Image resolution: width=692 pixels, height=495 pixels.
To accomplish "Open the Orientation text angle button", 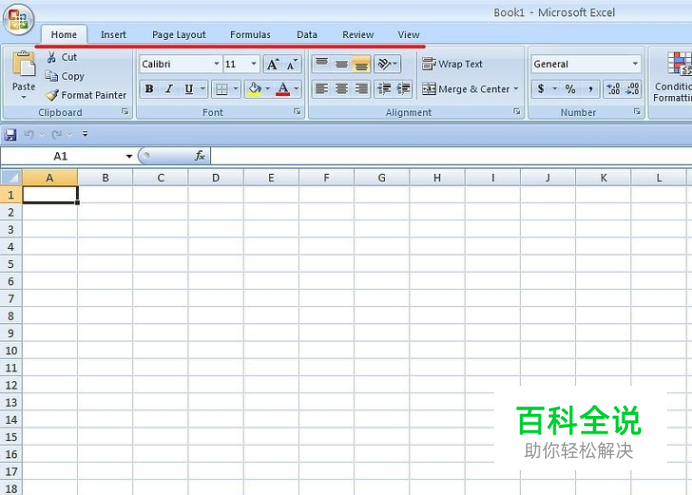I will [387, 64].
